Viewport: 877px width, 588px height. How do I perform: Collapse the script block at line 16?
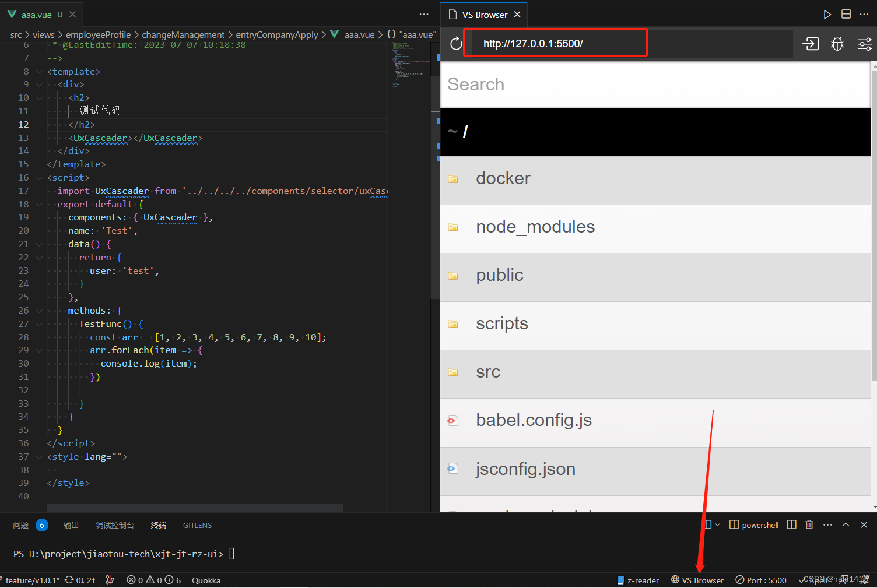click(x=39, y=178)
